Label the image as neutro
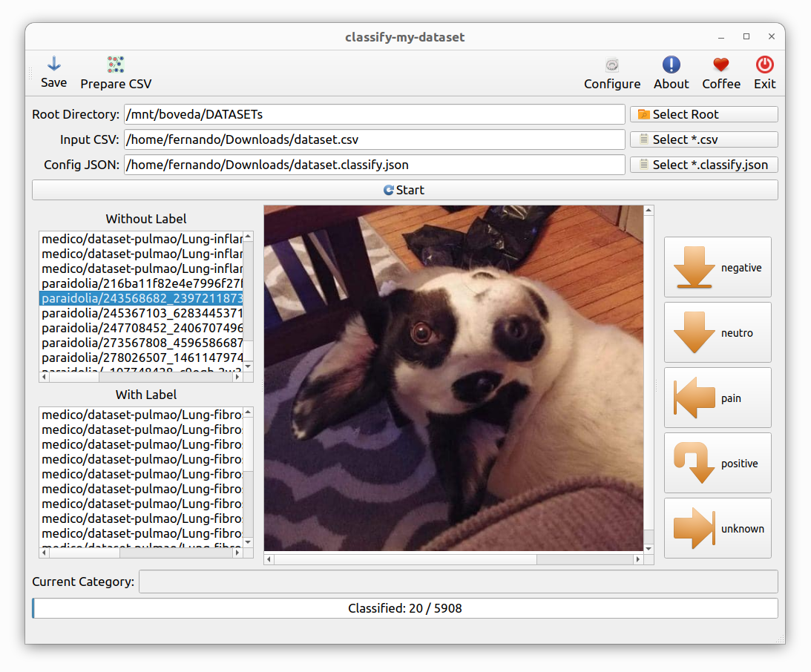This screenshot has width=811, height=672. click(718, 332)
